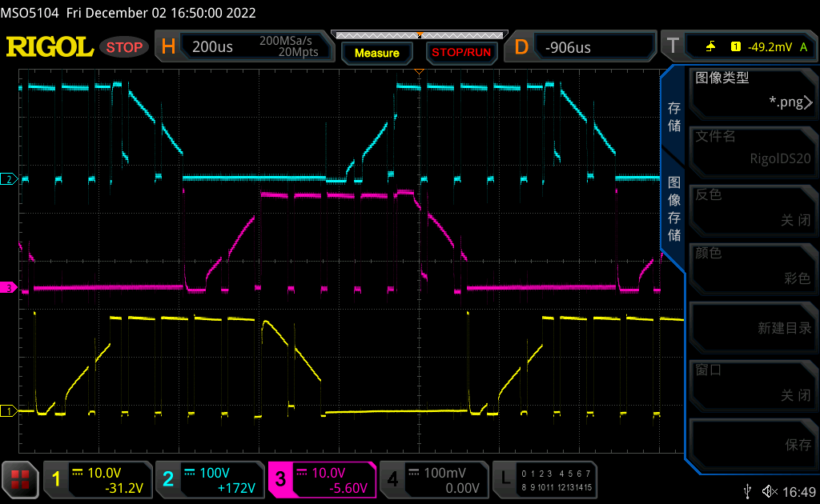Click the waveform memory position bar
Image resolution: width=820 pixels, height=504 pixels.
click(419, 34)
